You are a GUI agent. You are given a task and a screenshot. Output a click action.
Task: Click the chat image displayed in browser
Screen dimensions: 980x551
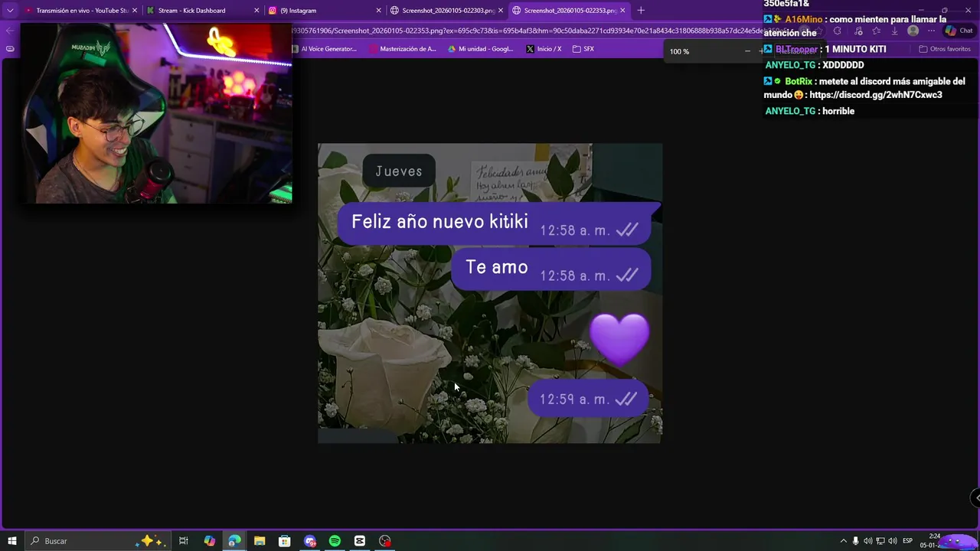[490, 293]
